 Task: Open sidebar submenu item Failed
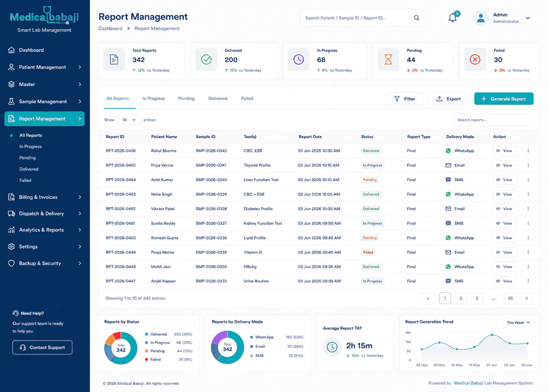click(x=25, y=180)
